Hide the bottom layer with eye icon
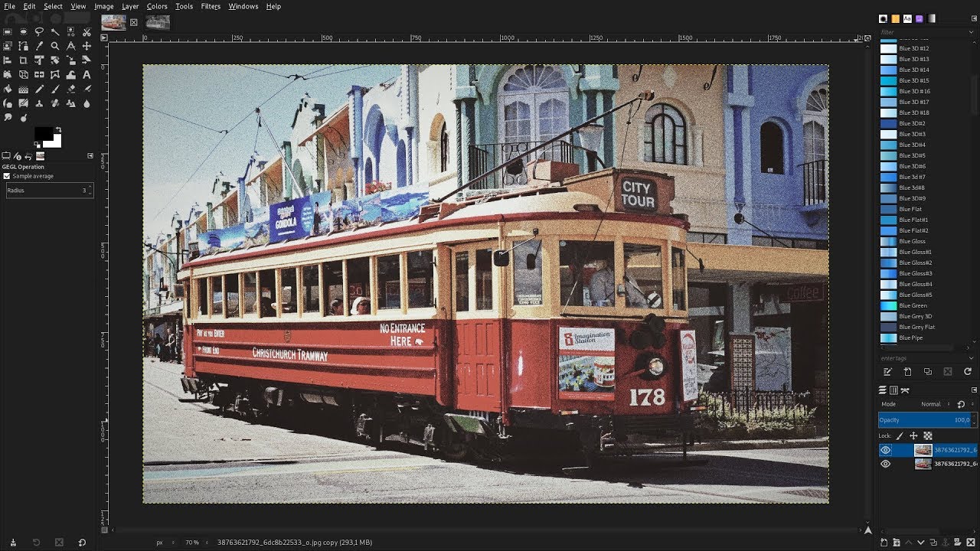The height and width of the screenshot is (551, 980). tap(886, 464)
